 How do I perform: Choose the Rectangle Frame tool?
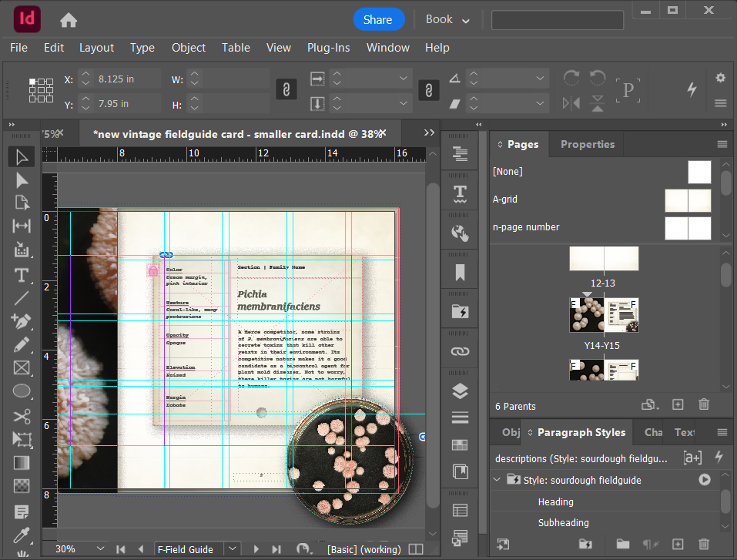coord(22,367)
